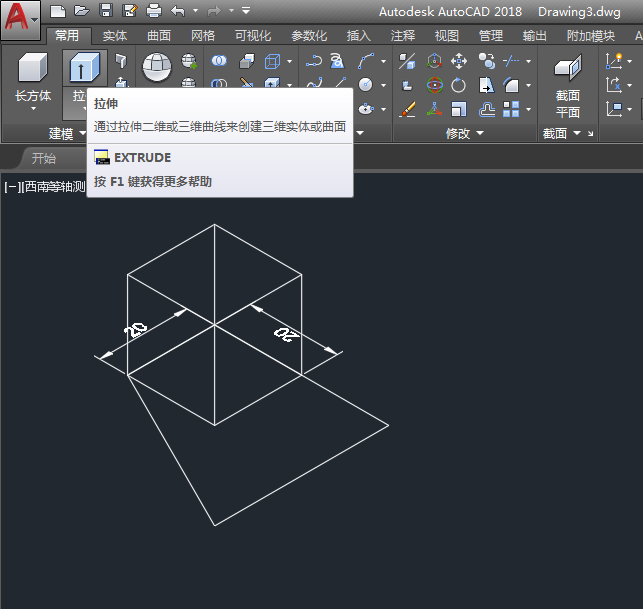Open the Quick Access Toolbar customize dropdown

coord(247,11)
